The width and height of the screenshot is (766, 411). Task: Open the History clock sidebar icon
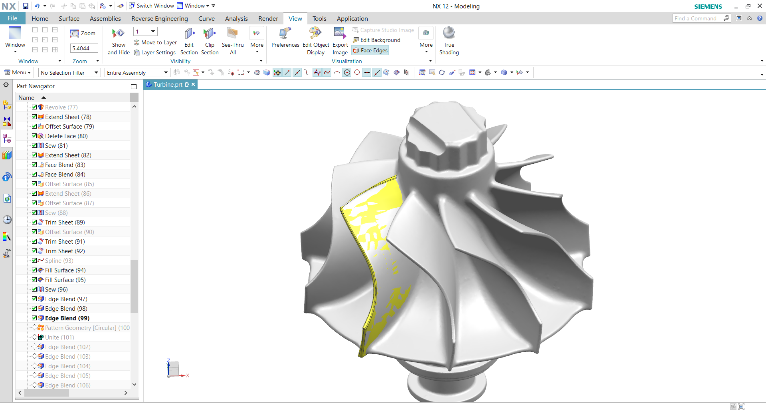[7, 220]
